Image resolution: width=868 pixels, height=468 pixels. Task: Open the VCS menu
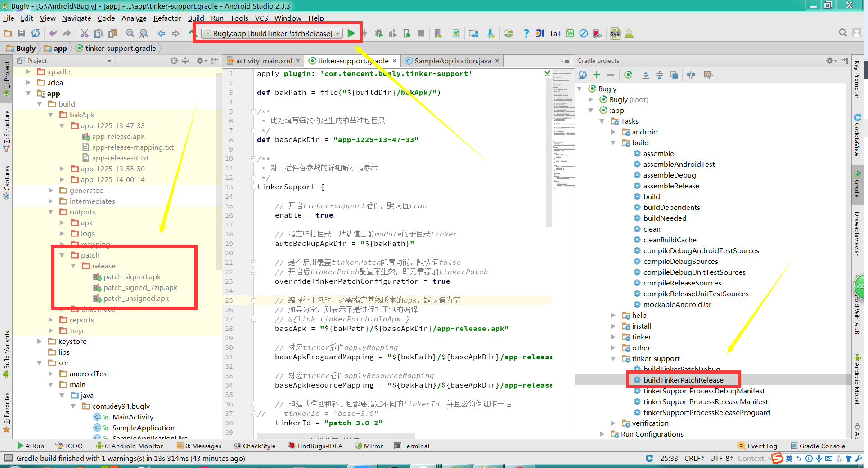pos(261,18)
